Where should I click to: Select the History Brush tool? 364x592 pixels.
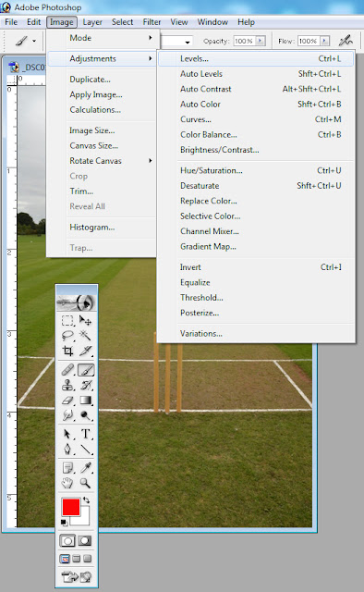pos(85,385)
